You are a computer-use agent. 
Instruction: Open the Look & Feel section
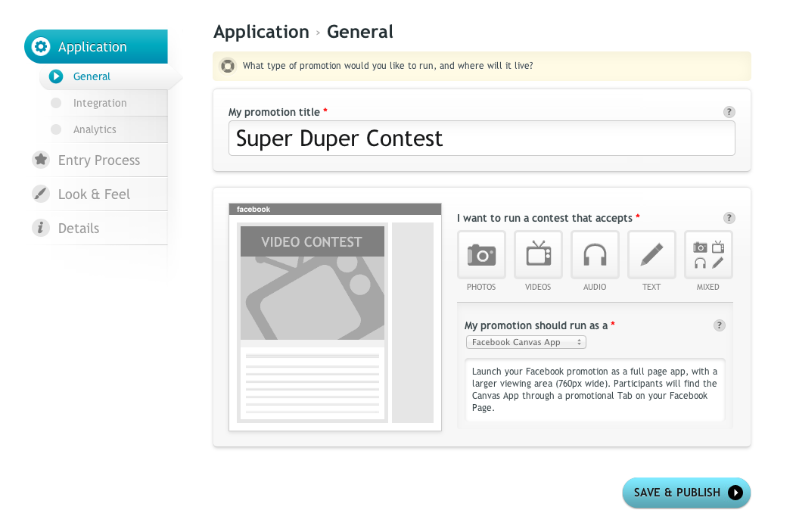click(99, 194)
